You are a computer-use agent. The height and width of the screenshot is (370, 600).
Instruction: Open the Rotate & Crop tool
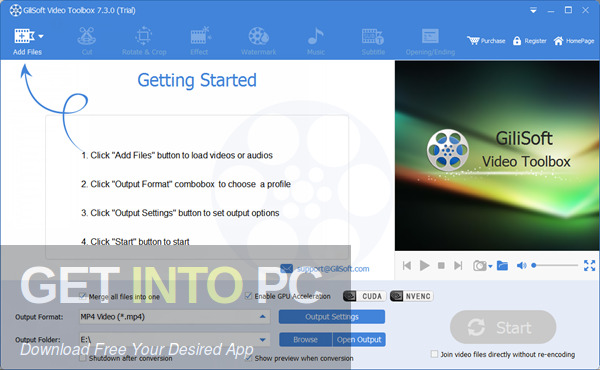[144, 41]
